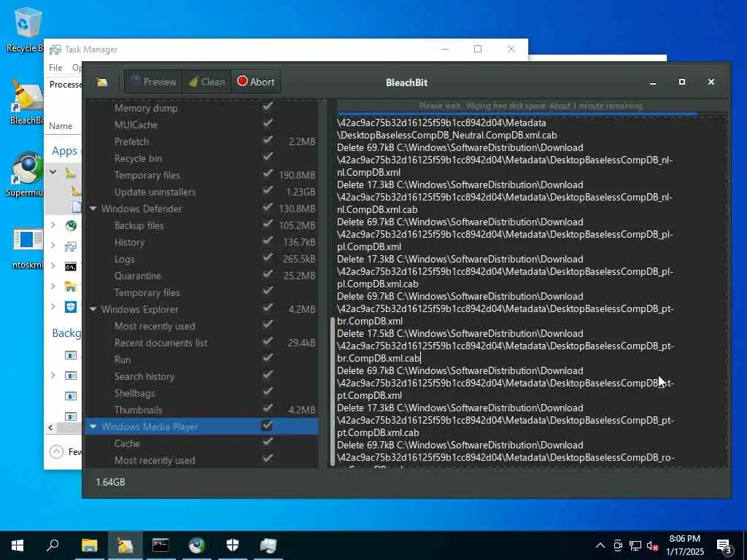
Task: Toggle the MUICache checkbox
Action: pyautogui.click(x=268, y=123)
